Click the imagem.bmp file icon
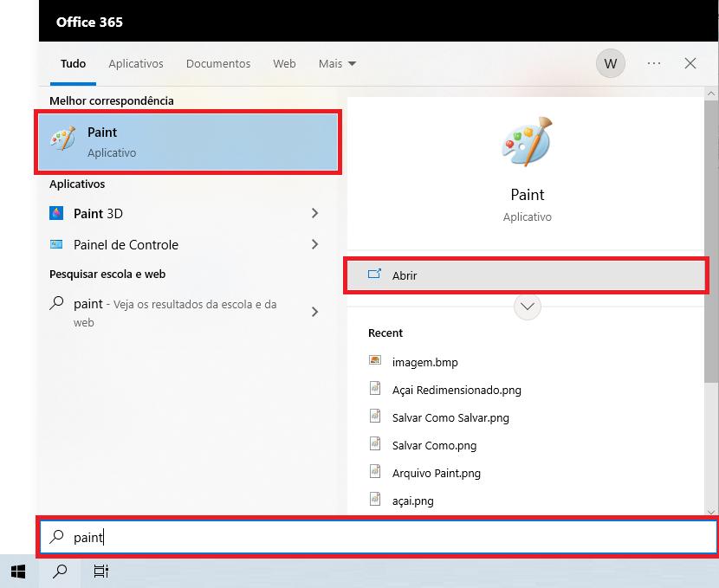This screenshot has width=719, height=588. coord(375,360)
